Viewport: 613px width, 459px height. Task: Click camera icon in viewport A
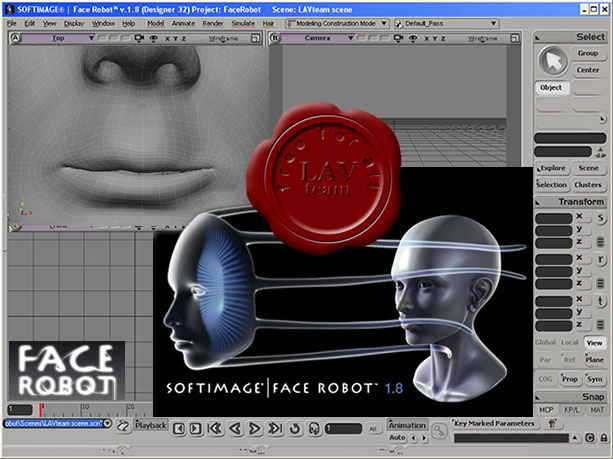139,38
